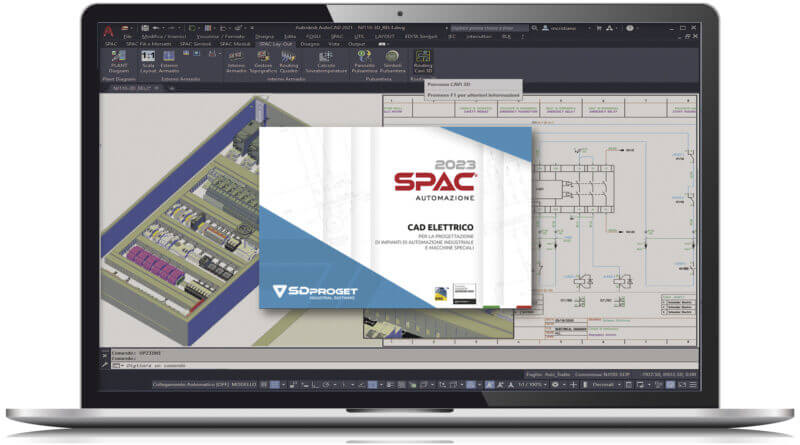Switch to the SPAC Fili e Morsetti tab
The width and height of the screenshot is (800, 445).
point(140,44)
